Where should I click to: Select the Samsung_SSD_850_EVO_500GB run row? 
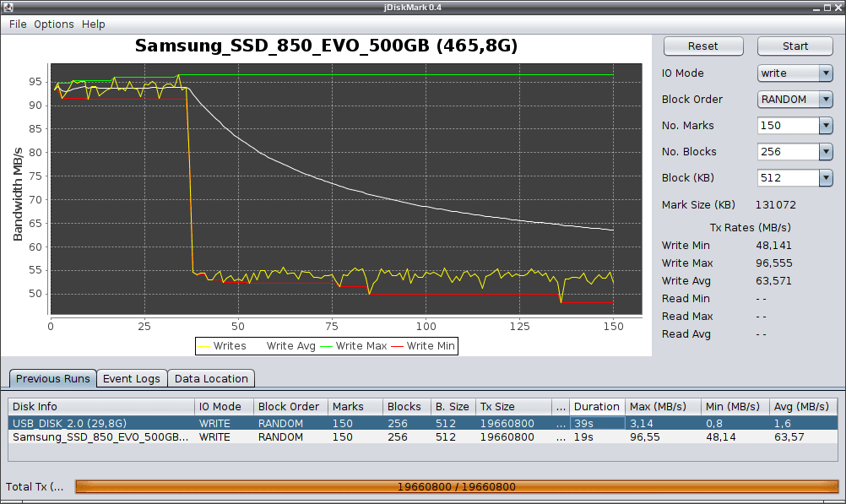(x=422, y=437)
